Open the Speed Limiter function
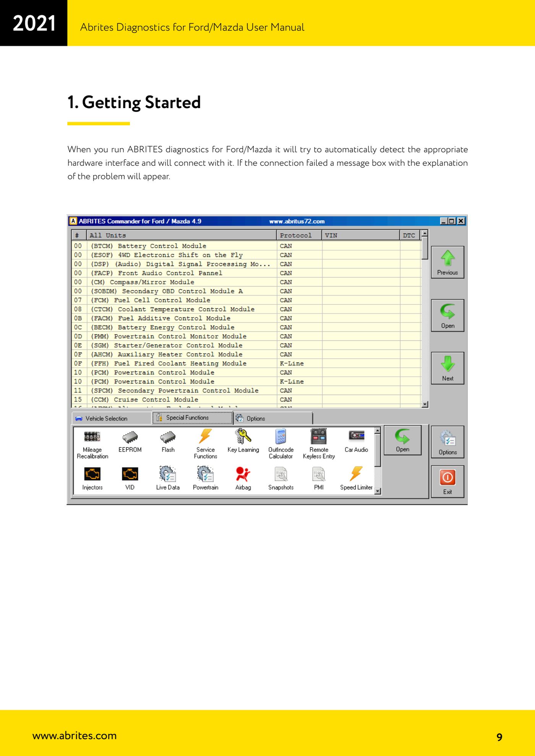 point(356,478)
